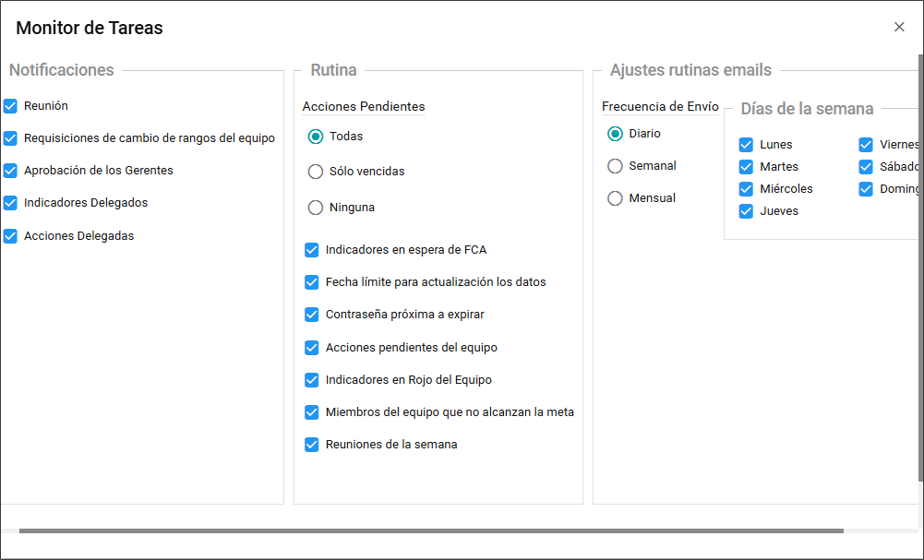The image size is (924, 560).
Task: Click the horizontal scrollbar at bottom
Action: [x=431, y=530]
